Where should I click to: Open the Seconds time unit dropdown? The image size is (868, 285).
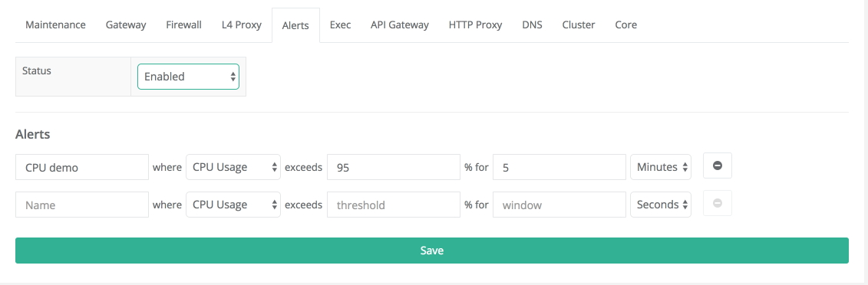tap(661, 205)
